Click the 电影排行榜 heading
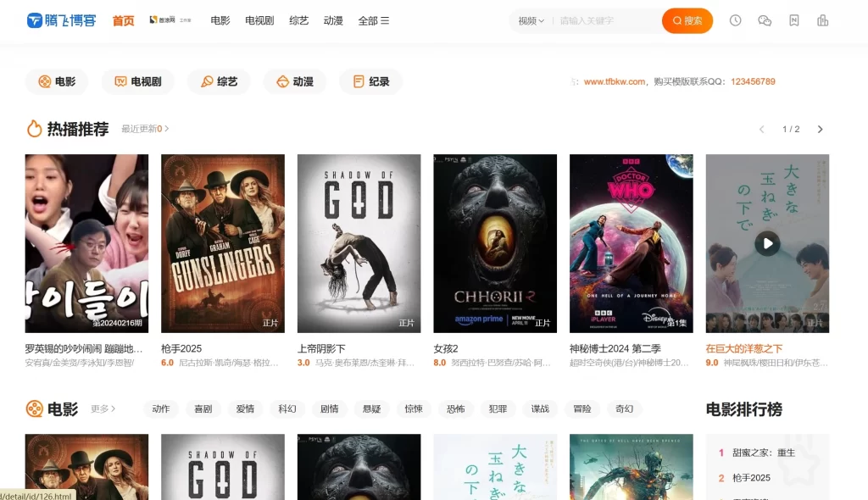This screenshot has width=868, height=500. (x=743, y=409)
